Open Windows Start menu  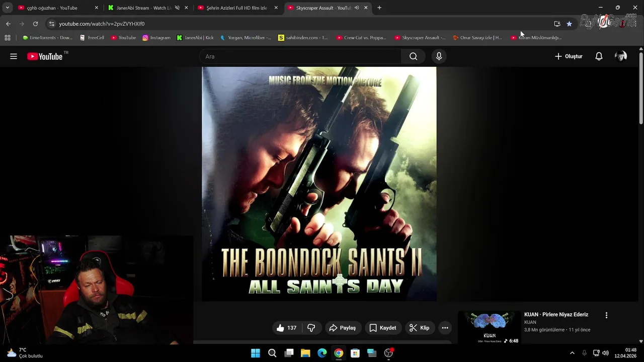click(256, 353)
